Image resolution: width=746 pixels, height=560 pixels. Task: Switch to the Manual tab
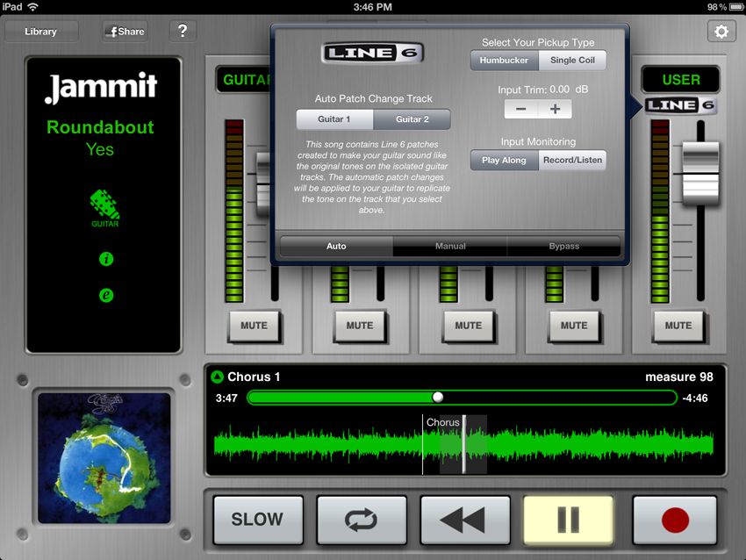tap(450, 246)
